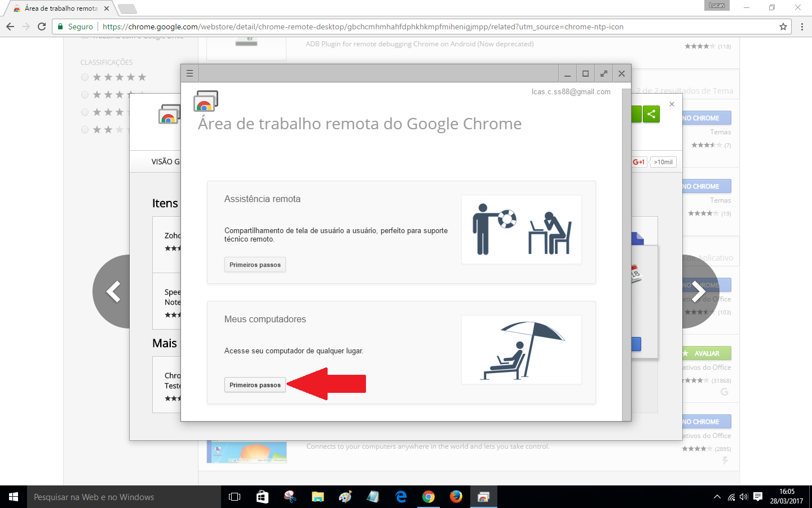Viewport: 812px width, 508px height.
Task: Open the Snipping Tool from the taskbar
Action: [290, 497]
